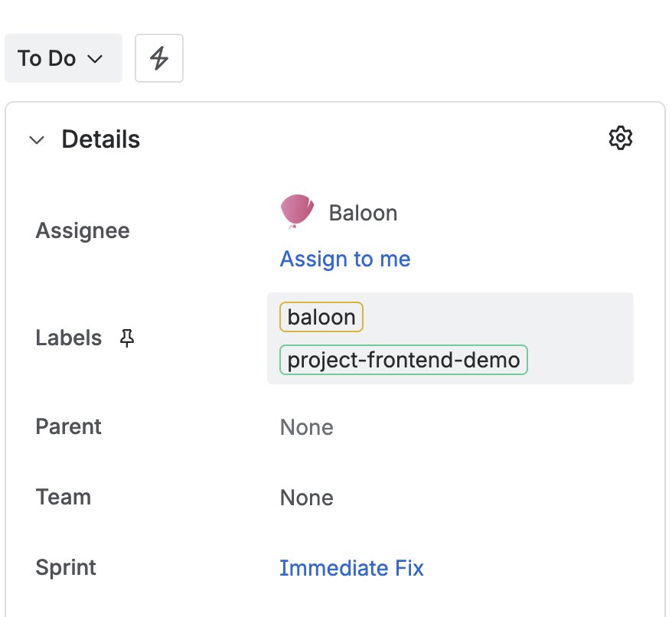Image resolution: width=672 pixels, height=617 pixels.
Task: Click the Parent field showing None
Action: (x=306, y=427)
